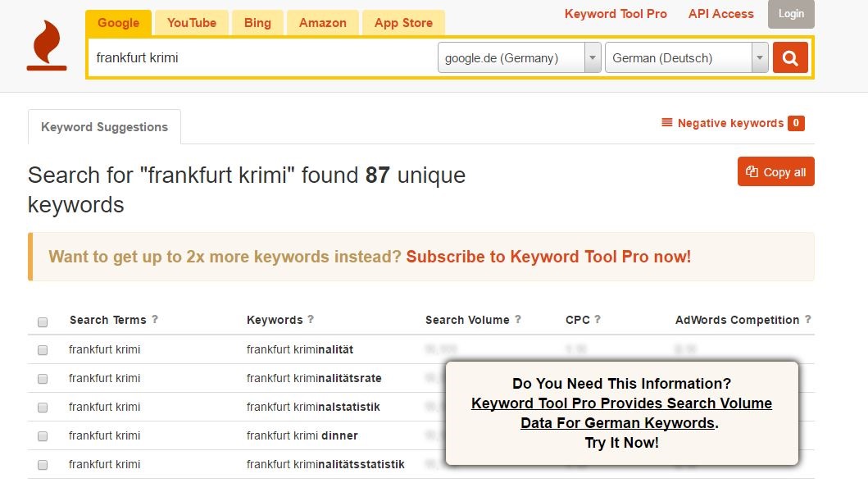The width and height of the screenshot is (868, 483).
Task: Select the Keyword Suggestions tab
Action: pos(105,127)
